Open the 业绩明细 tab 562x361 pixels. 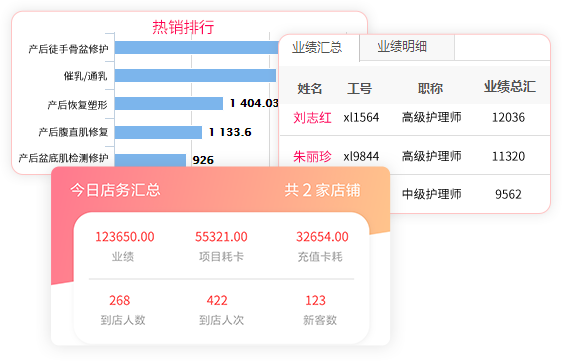point(402,47)
